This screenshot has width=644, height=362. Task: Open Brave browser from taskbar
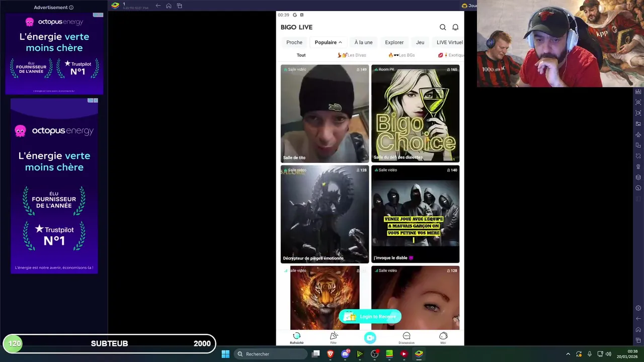coord(331,354)
